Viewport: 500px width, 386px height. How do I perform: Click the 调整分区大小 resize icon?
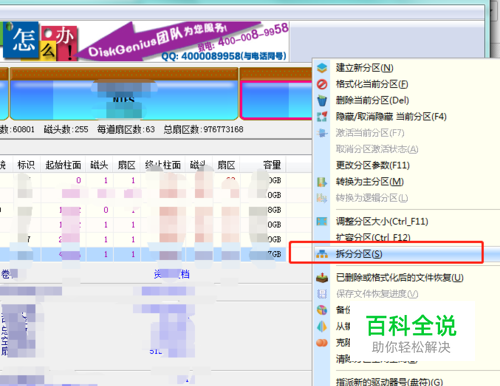[322, 221]
